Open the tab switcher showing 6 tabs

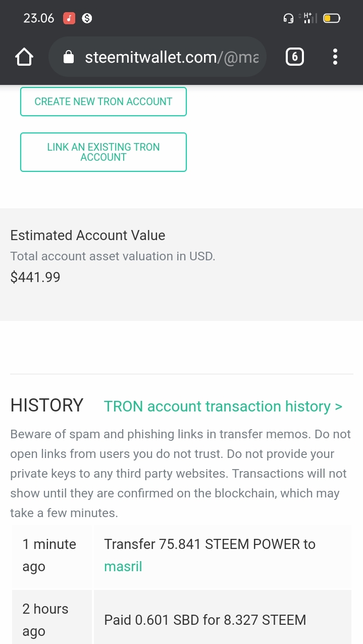(x=295, y=57)
